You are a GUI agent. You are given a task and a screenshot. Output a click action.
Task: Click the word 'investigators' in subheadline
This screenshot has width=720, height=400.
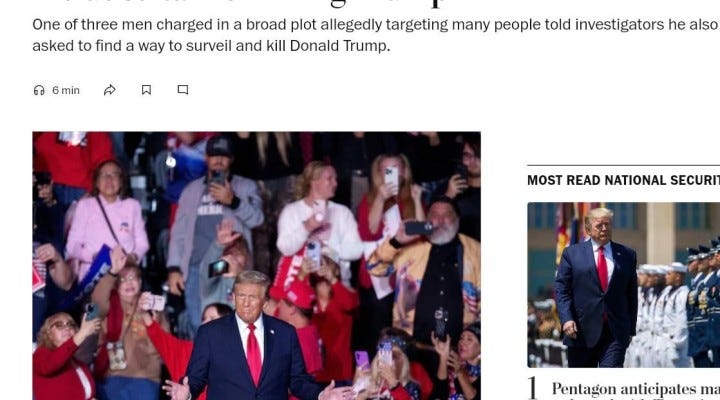pos(619,24)
